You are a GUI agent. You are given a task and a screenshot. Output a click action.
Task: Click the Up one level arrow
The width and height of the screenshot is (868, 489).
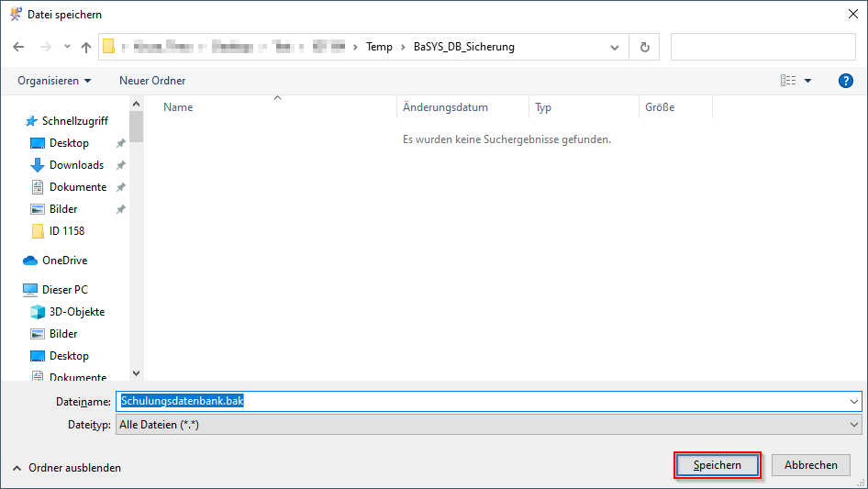click(86, 47)
